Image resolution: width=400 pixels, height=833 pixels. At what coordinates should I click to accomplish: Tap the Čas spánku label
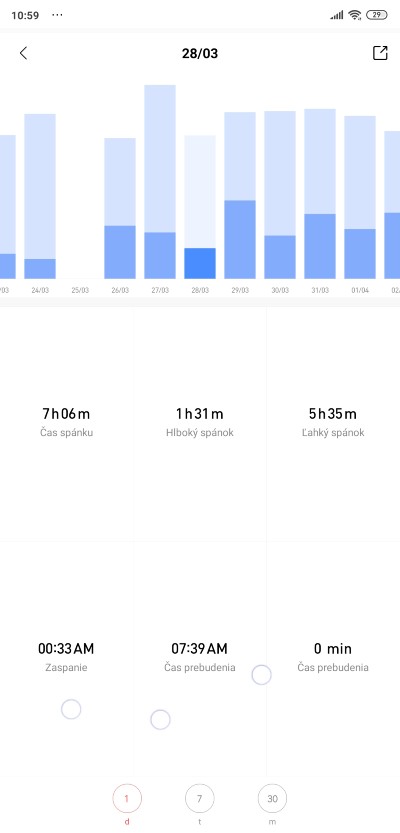pos(66,432)
